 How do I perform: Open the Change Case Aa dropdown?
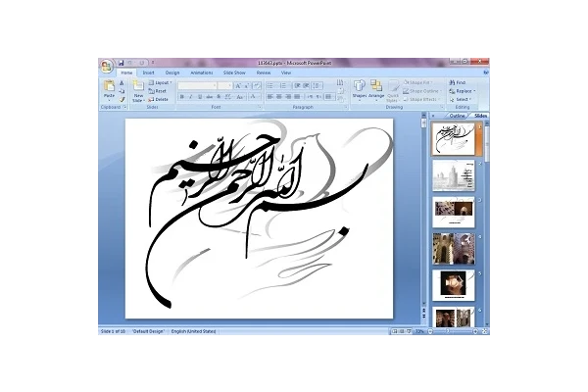point(240,97)
